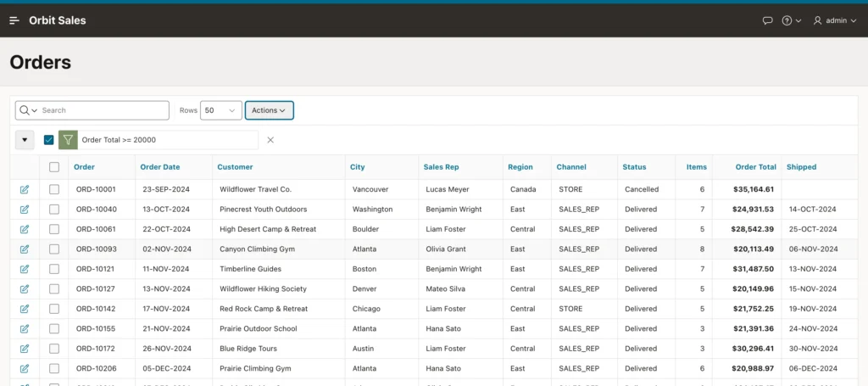The height and width of the screenshot is (386, 868).
Task: Select the ORD-10155 row checkbox
Action: pos(53,329)
